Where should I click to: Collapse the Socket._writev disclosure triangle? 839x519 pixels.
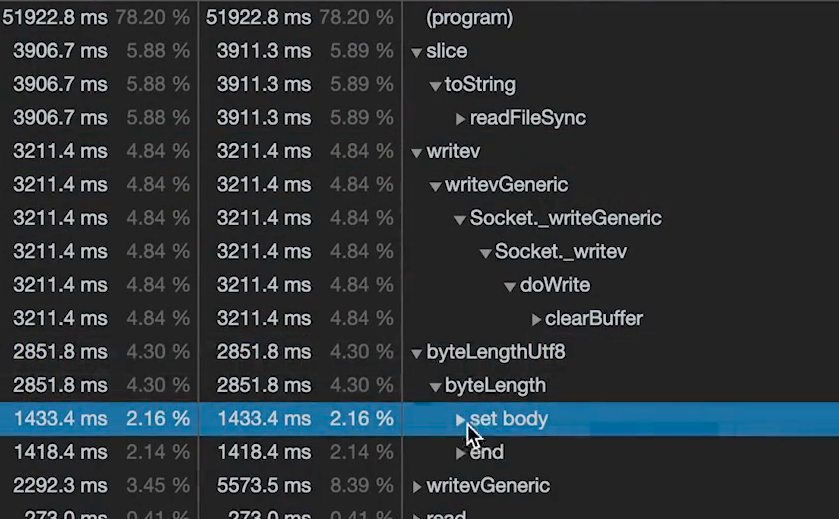pyautogui.click(x=485, y=253)
